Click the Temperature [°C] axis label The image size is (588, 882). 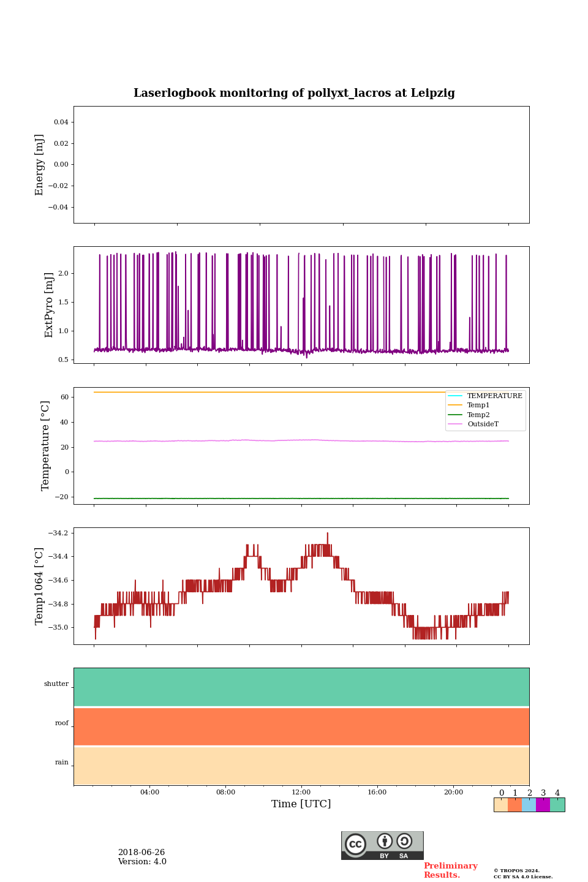coord(45,445)
